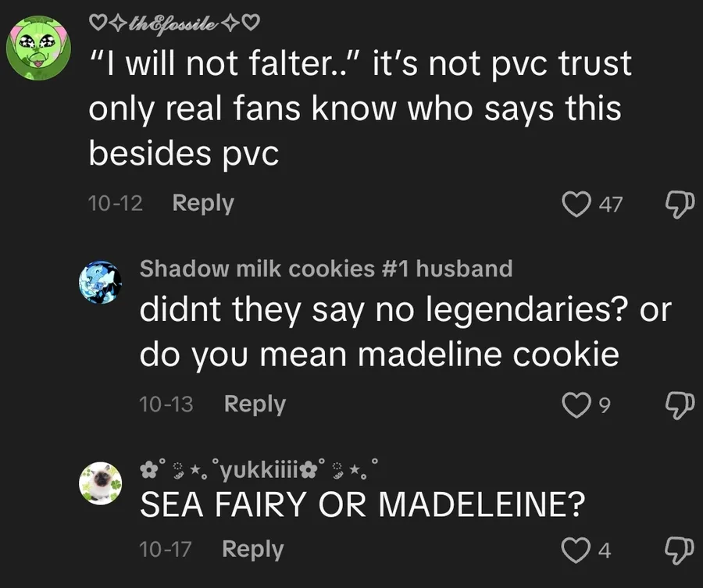Tap the 4 likes count
Viewport: 703px width, 588px height.
(604, 551)
